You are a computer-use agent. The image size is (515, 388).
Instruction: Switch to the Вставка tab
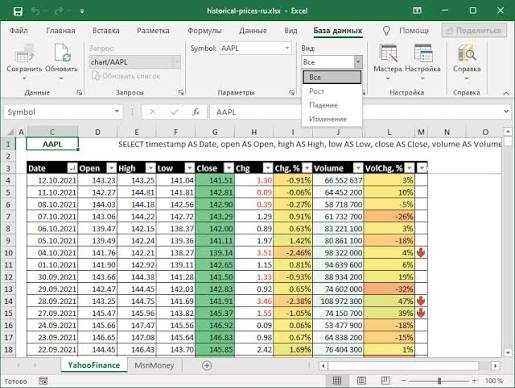(106, 31)
